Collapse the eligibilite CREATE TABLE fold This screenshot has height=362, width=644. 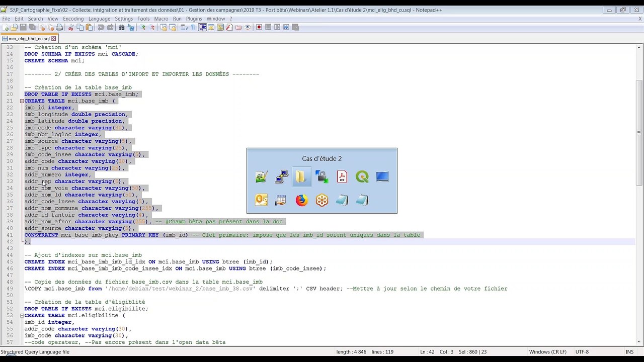coord(22,315)
